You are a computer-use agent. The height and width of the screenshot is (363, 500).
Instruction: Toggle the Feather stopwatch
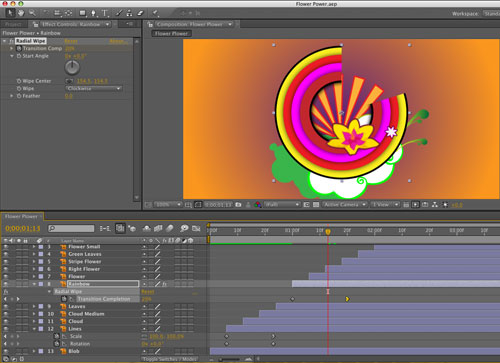point(19,96)
